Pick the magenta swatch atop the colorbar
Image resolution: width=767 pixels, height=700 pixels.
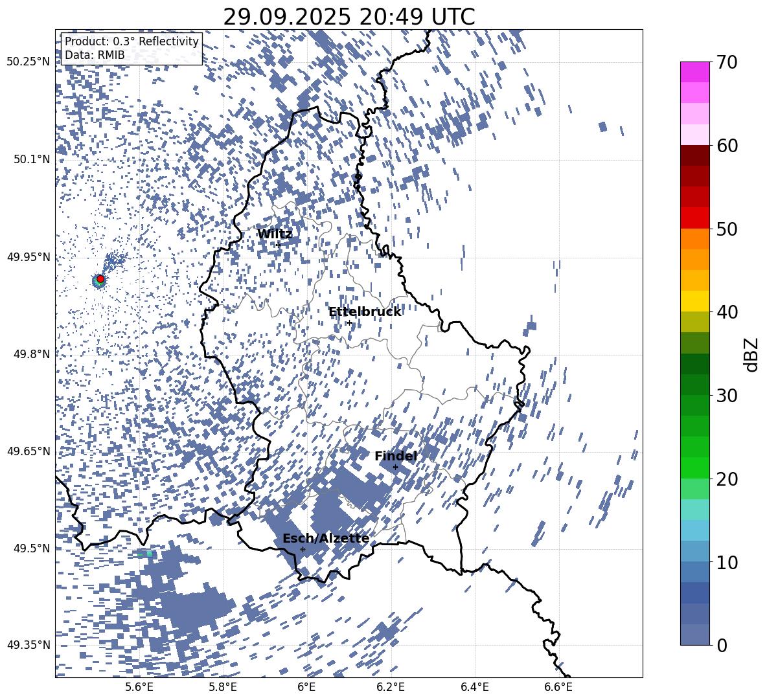click(694, 73)
